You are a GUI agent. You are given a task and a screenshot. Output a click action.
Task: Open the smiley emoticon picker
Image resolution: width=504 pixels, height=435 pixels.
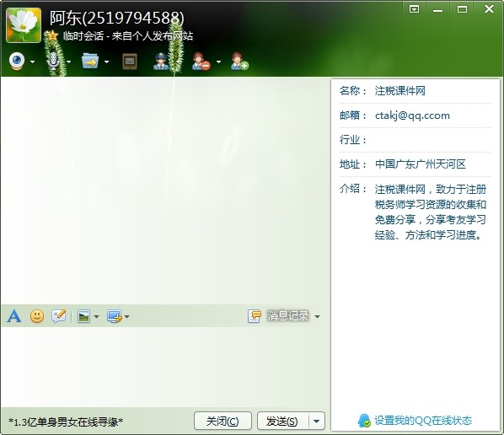37,316
